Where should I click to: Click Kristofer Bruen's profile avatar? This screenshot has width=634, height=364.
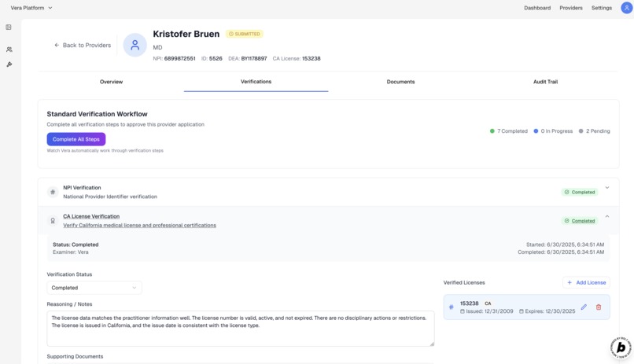[x=135, y=45]
